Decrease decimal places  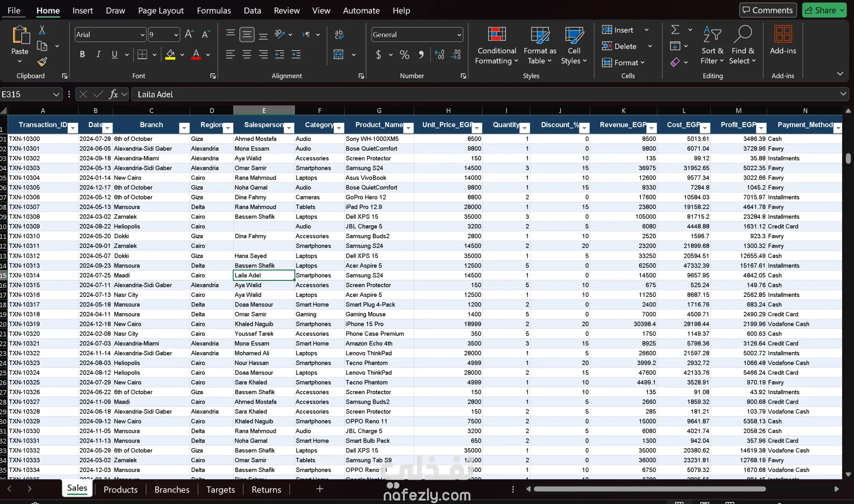point(456,54)
